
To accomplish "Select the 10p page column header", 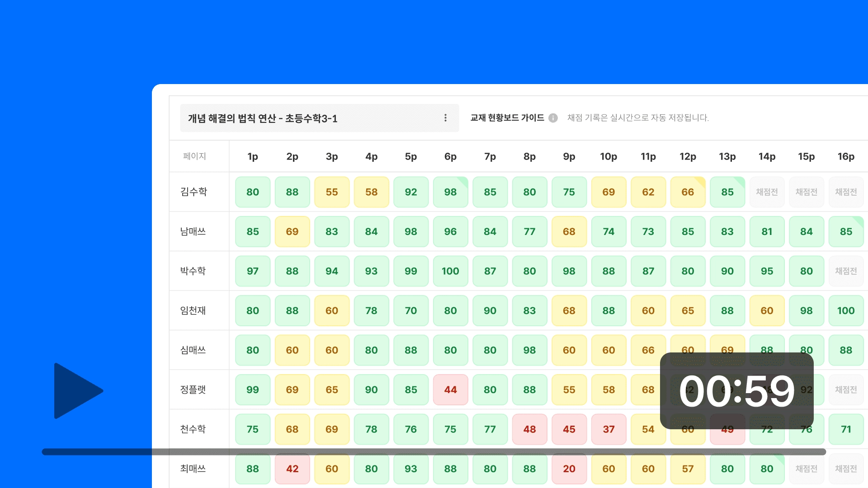I will [x=609, y=156].
